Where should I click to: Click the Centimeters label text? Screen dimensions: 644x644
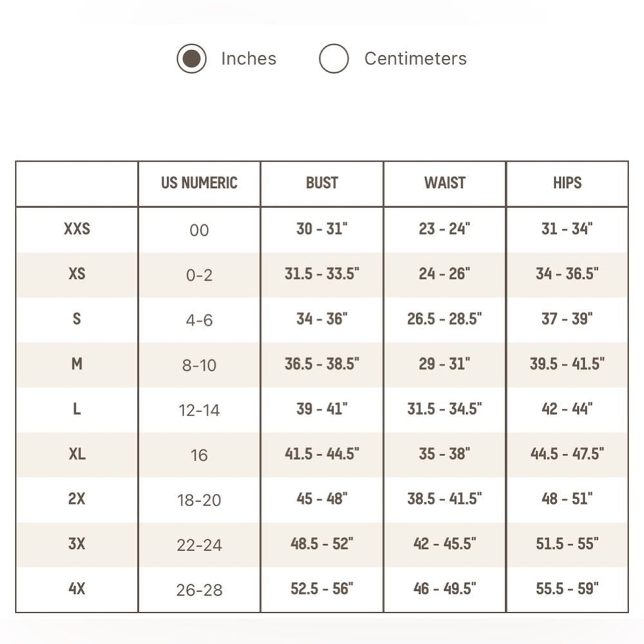[x=415, y=59]
